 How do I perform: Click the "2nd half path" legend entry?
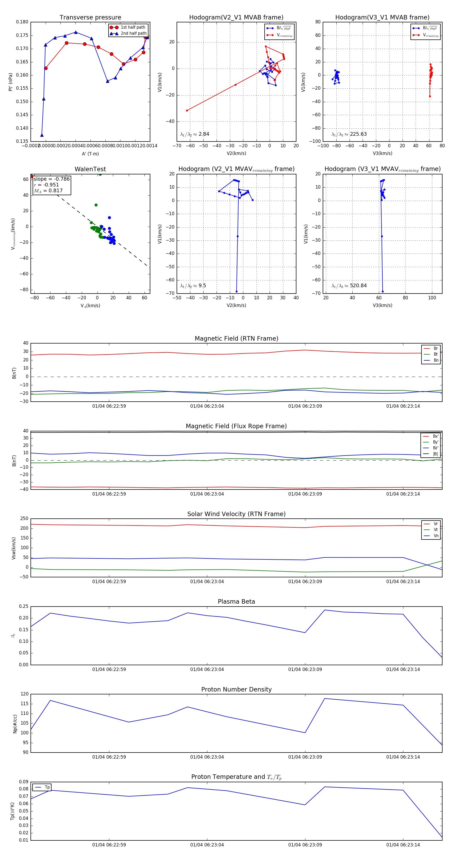133,33
